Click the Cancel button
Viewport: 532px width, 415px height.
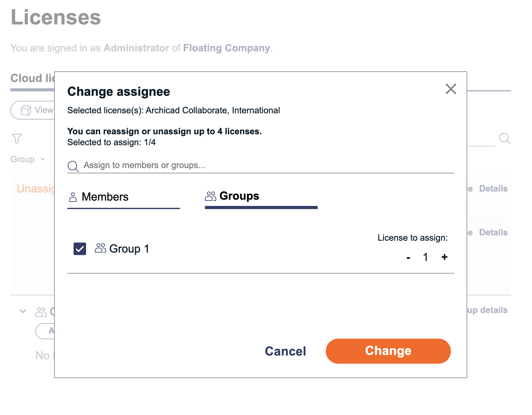(285, 351)
